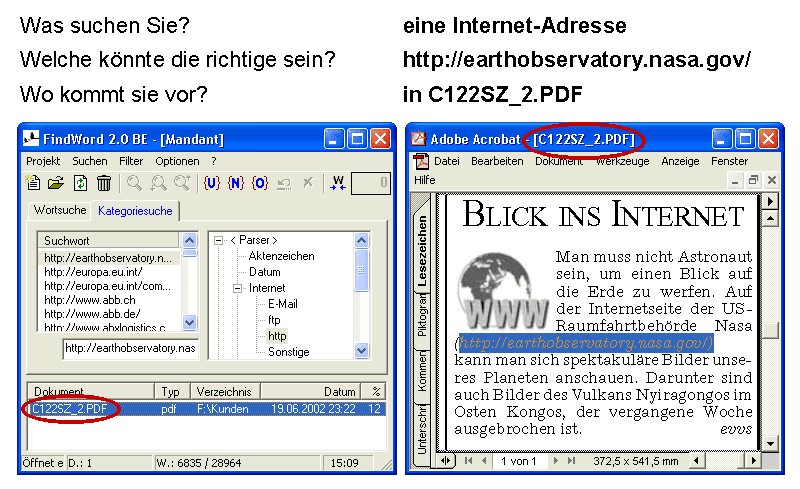
Task: Click the category tree scroll down arrow
Action: pyautogui.click(x=362, y=351)
